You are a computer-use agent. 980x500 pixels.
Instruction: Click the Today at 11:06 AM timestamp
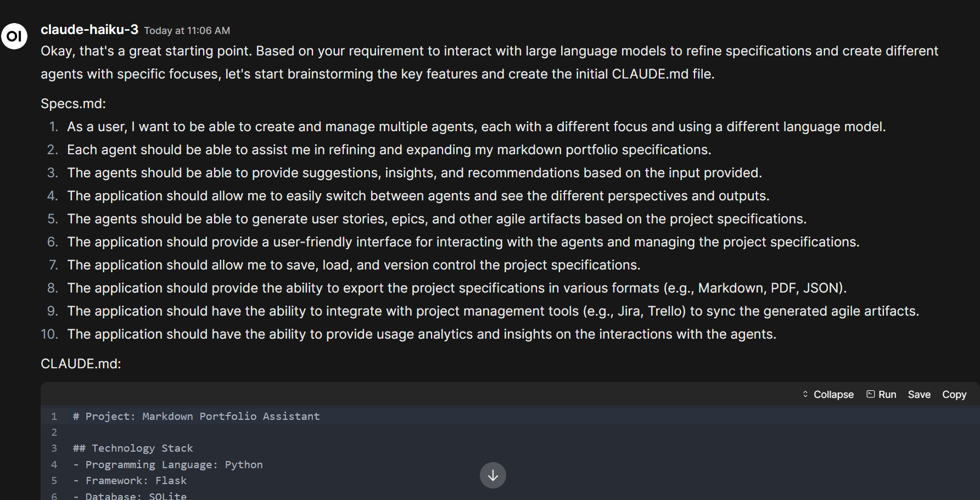(x=187, y=31)
